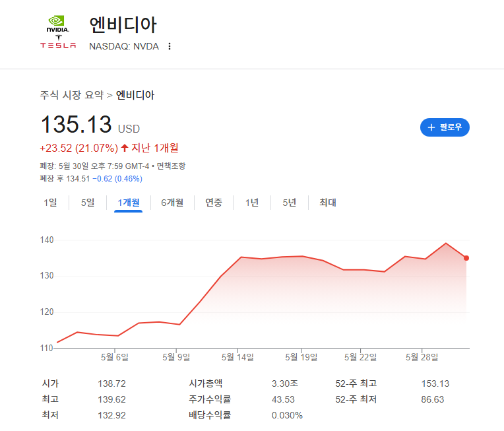
Task: Click the after-hours price 134.51
Action: click(x=78, y=179)
